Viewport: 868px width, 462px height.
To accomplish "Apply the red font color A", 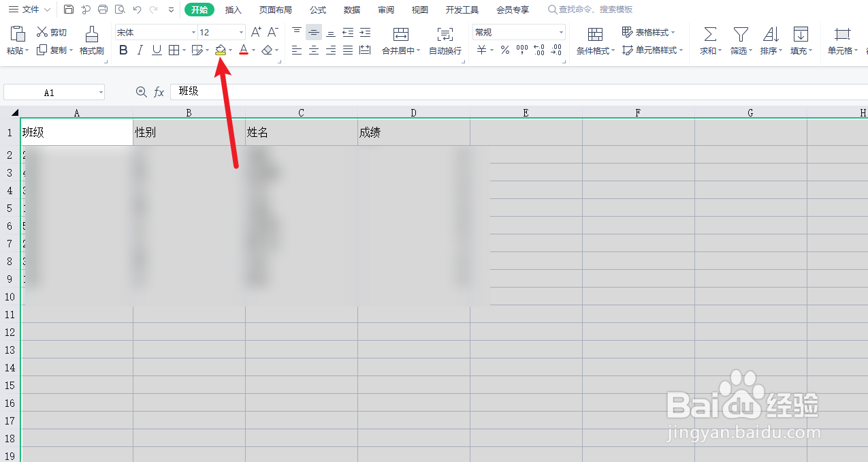I will click(x=244, y=50).
